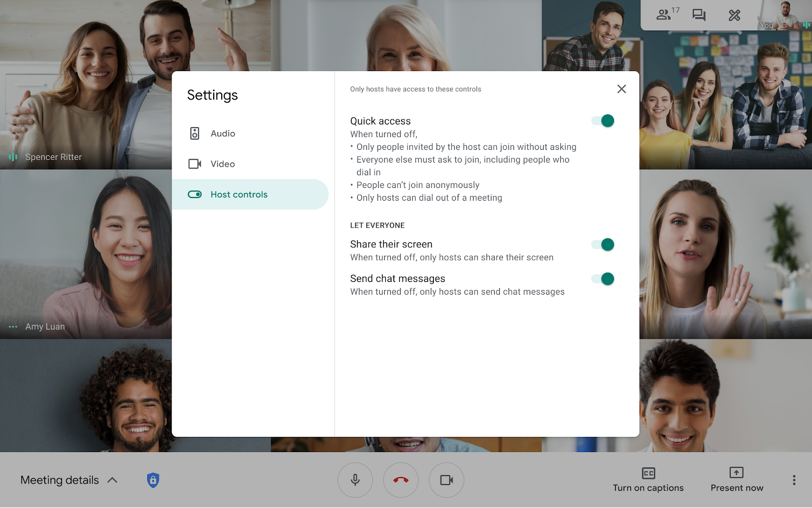The width and height of the screenshot is (812, 508).
Task: Open the in-call chat panel
Action: pyautogui.click(x=699, y=15)
